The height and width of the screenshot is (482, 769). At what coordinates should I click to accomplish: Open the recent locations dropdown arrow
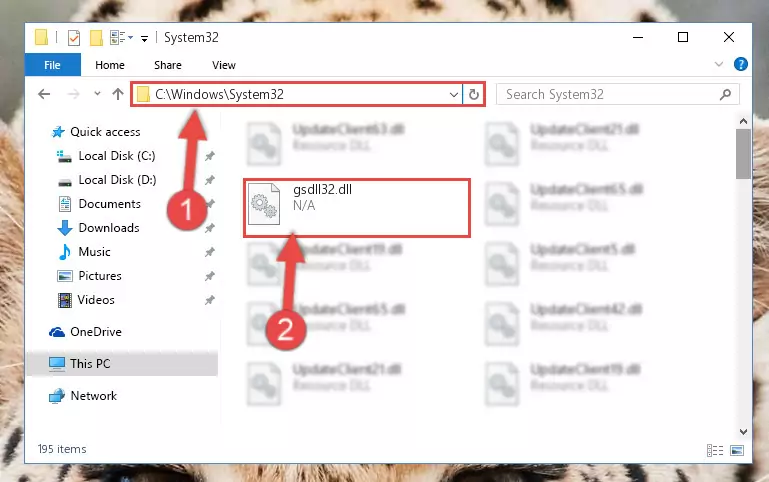pos(97,94)
